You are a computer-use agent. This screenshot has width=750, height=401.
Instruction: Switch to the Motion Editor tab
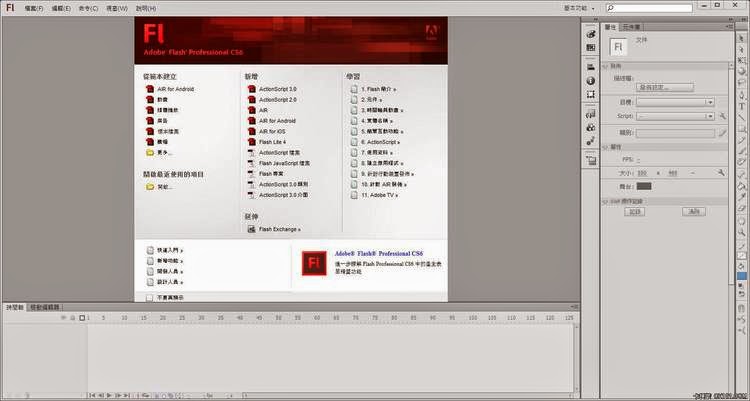pos(45,307)
